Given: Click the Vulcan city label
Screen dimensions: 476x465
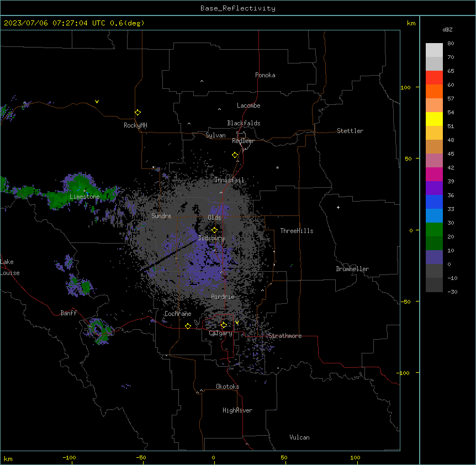Looking at the screenshot, I should [300, 437].
